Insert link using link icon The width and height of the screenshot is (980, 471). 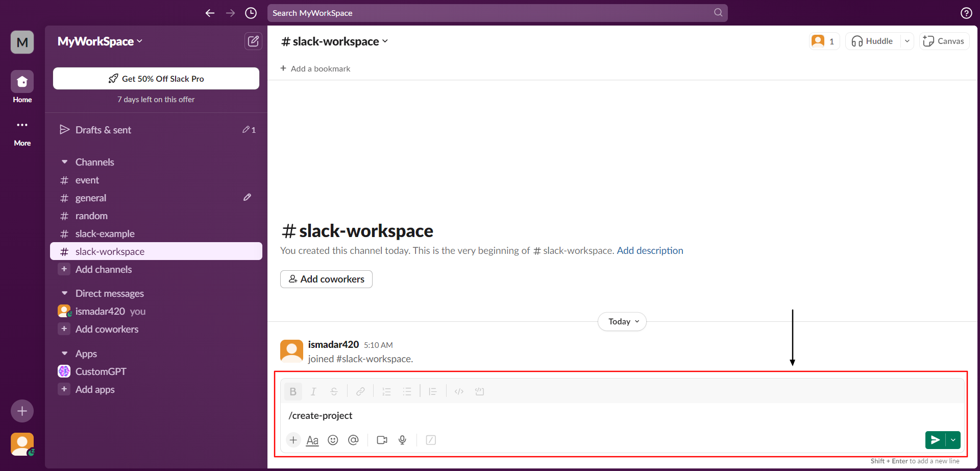[x=360, y=391]
